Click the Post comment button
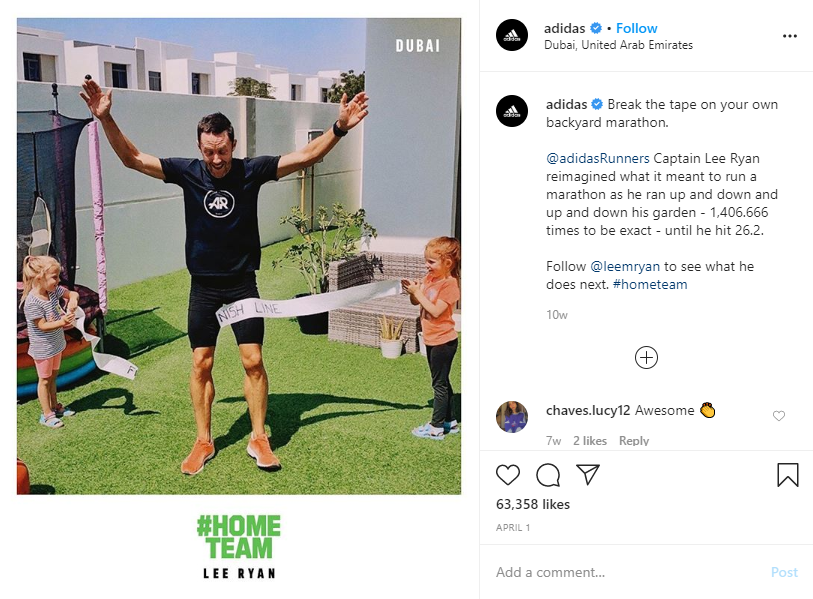The image size is (813, 599). click(x=784, y=572)
